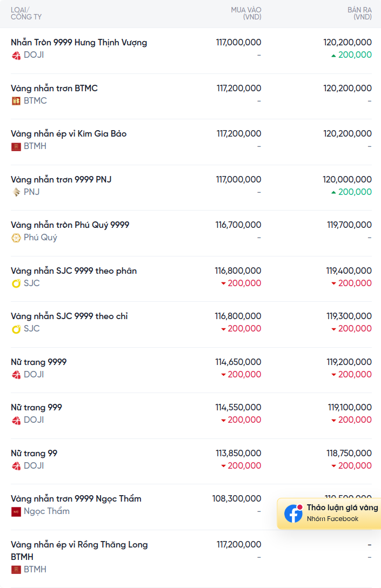The width and height of the screenshot is (381, 588).
Task: Click the PNJ company logo
Action: pyautogui.click(x=16, y=192)
